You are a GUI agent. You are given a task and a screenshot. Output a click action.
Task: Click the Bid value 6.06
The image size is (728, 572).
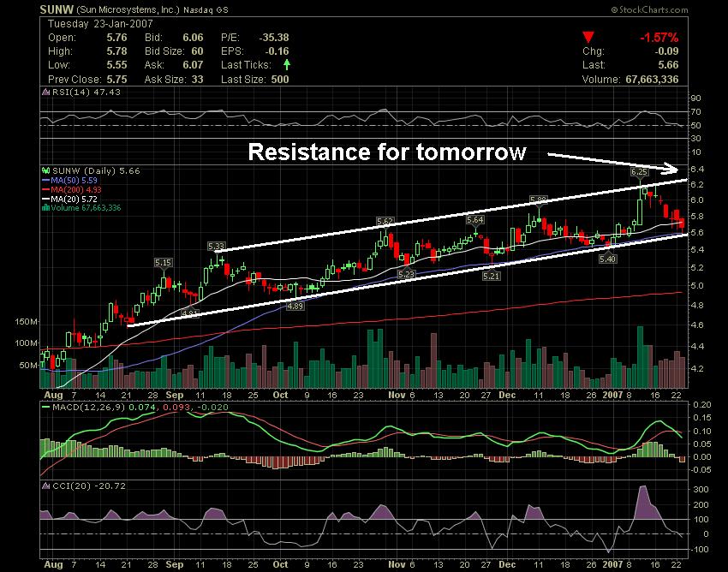193,38
